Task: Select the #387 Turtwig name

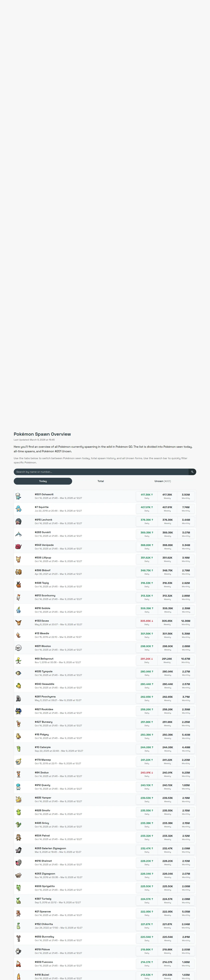Action: point(43,899)
